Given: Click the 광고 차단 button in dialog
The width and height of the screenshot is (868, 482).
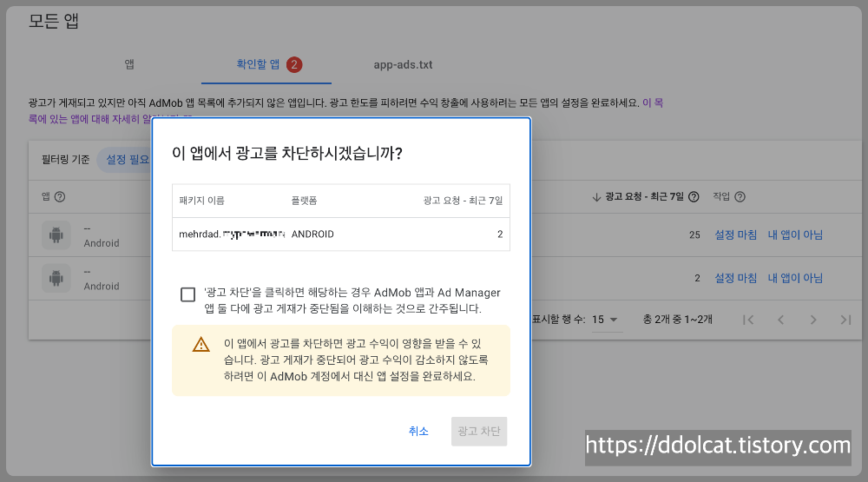Looking at the screenshot, I should [479, 432].
